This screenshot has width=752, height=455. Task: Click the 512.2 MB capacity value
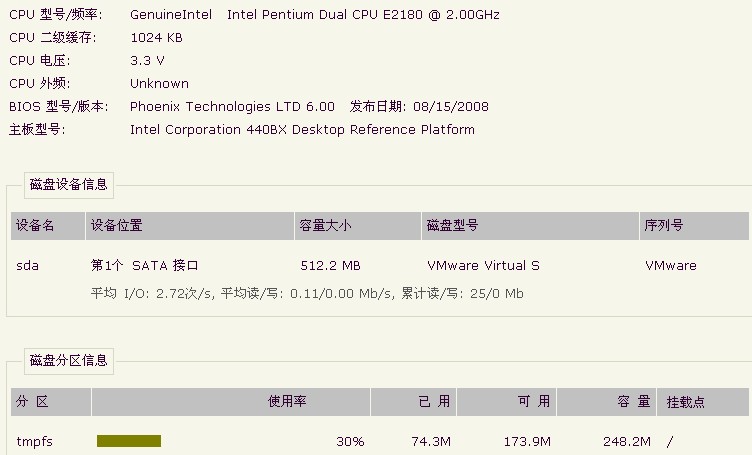tap(330, 266)
